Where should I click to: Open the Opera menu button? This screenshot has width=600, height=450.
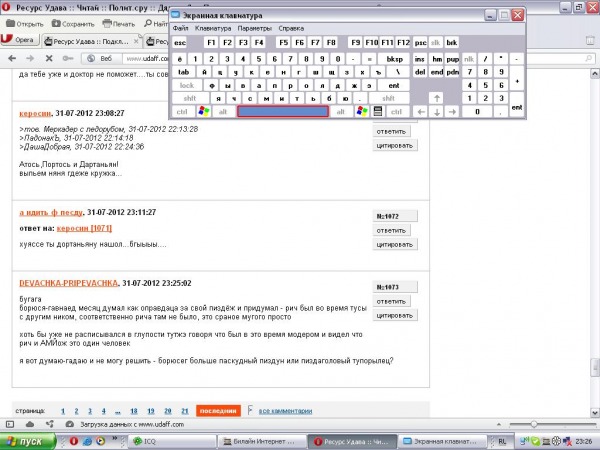tap(20, 39)
